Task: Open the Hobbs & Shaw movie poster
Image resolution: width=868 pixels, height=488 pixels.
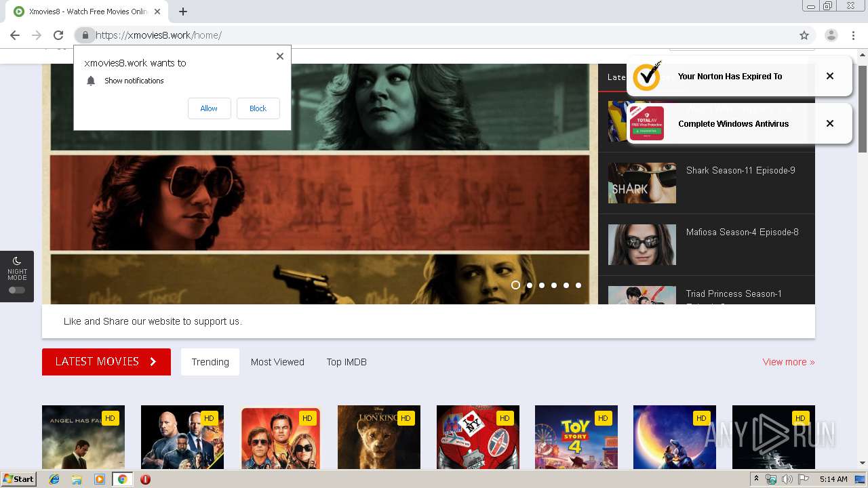Action: pyautogui.click(x=182, y=437)
